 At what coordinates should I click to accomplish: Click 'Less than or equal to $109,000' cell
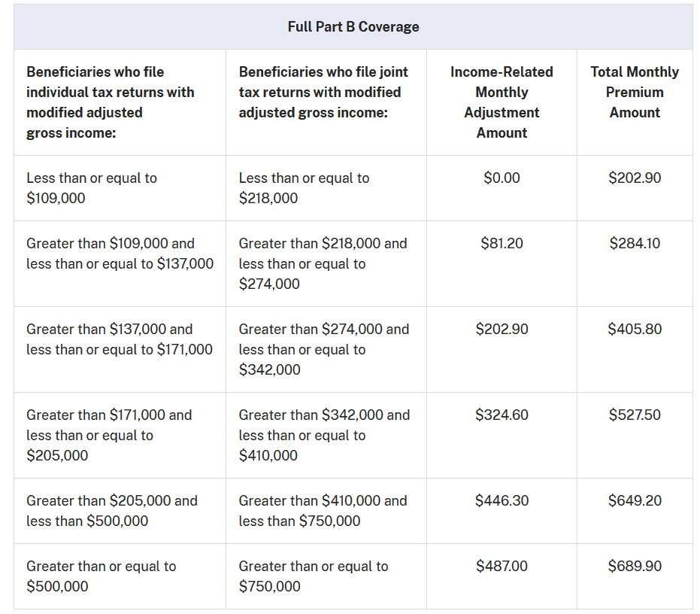pos(92,188)
